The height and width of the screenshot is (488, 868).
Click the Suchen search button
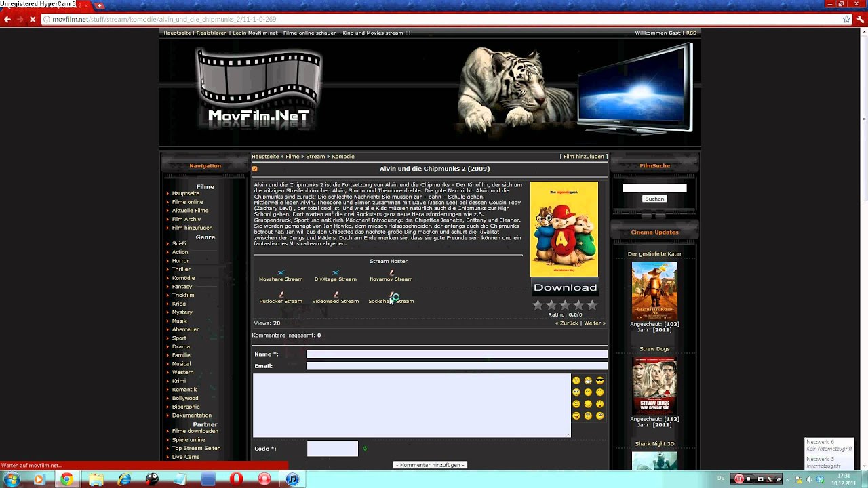pos(654,199)
